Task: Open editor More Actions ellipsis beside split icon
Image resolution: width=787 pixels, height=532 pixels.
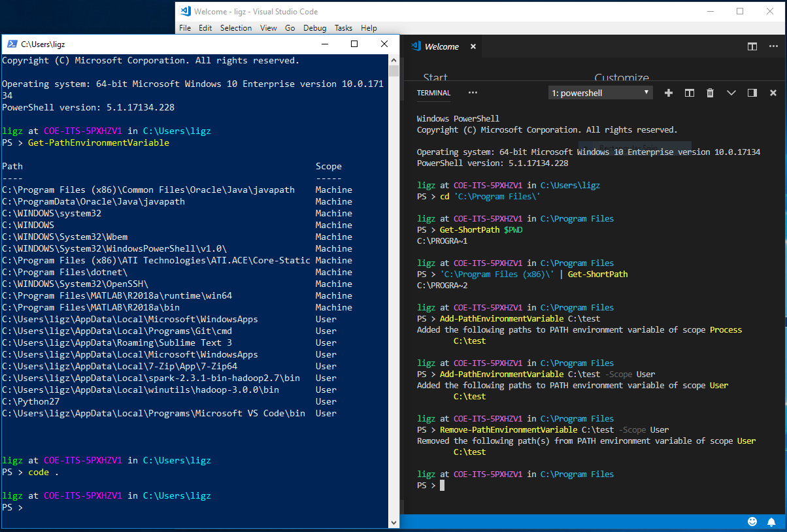Action: coord(773,46)
